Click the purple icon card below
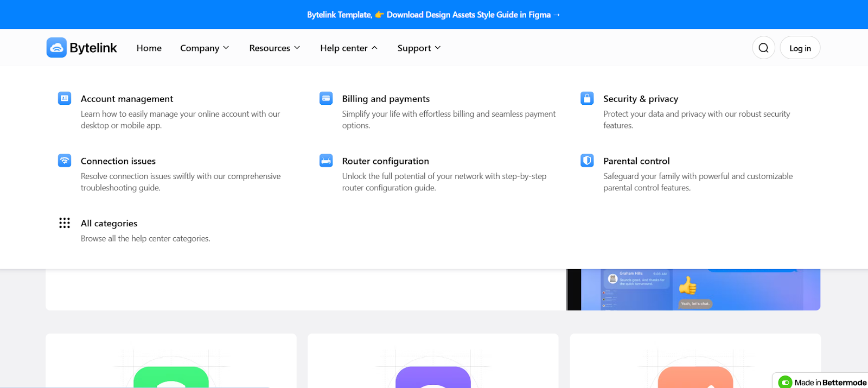The width and height of the screenshot is (868, 388). pyautogui.click(x=433, y=361)
